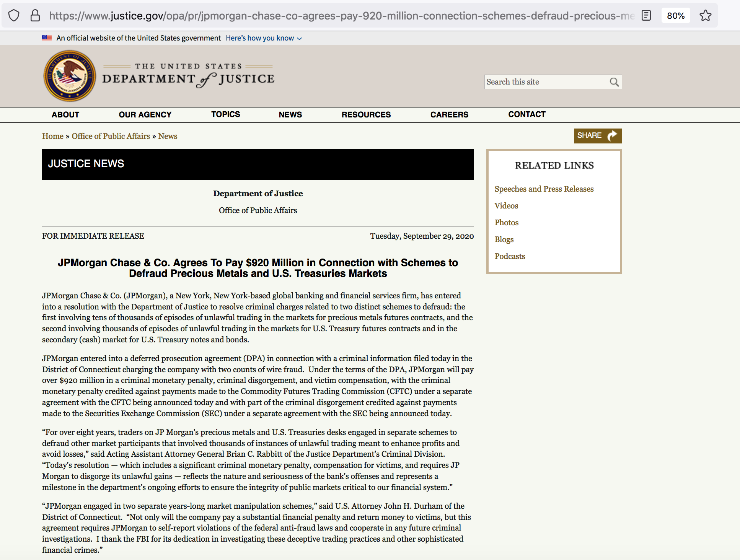Open the RESOURCES menu

[366, 115]
